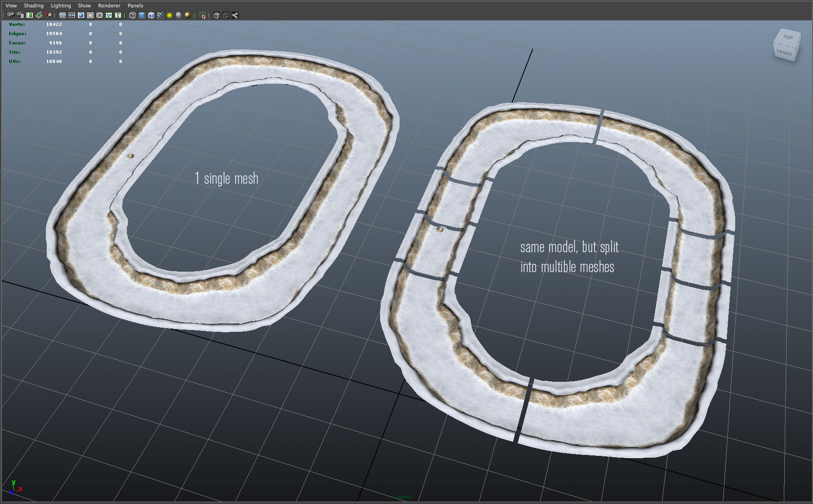Open the Panels menu

point(135,5)
